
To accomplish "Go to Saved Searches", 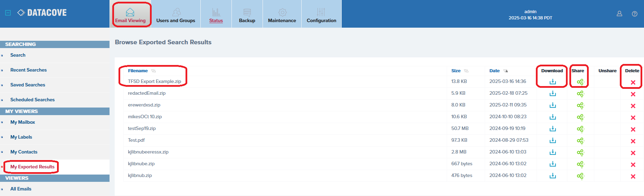I will coord(28,85).
